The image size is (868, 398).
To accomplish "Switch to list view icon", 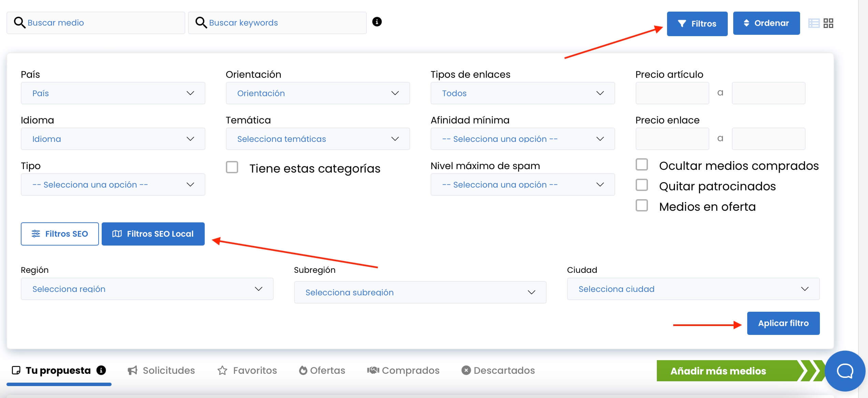I will tap(814, 23).
